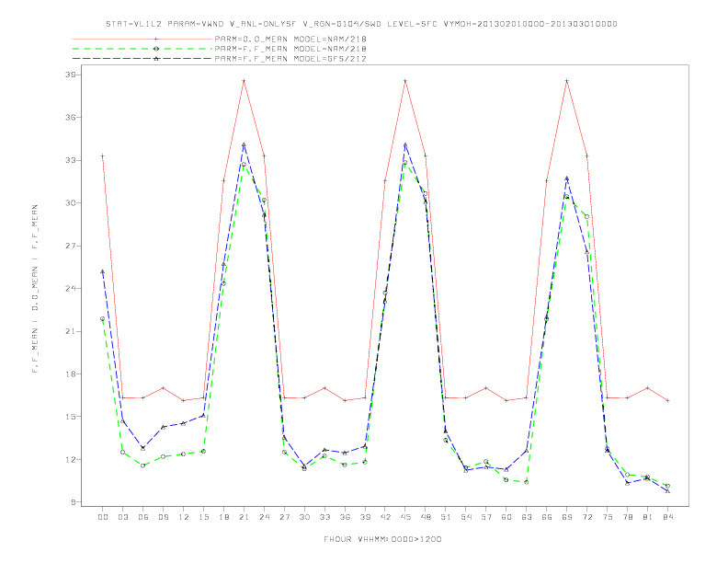728x563 pixels.
Task: Click y-axis tick label 33
Action: (x=70, y=160)
